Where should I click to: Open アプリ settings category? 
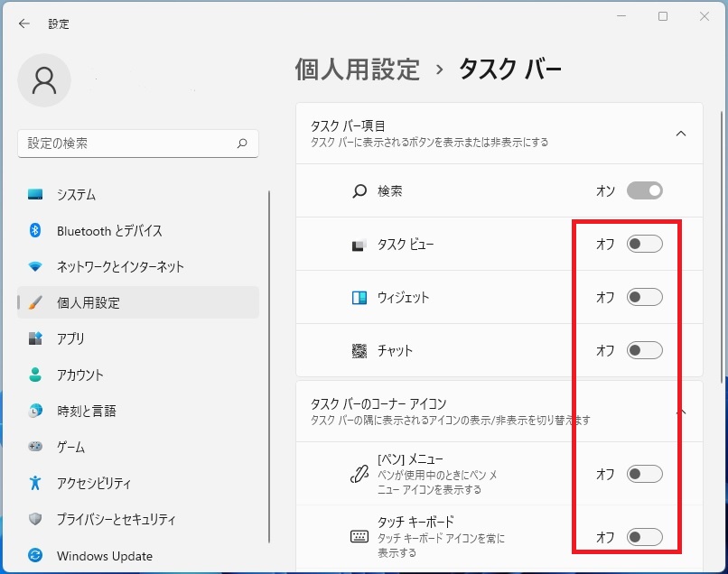tap(138, 338)
